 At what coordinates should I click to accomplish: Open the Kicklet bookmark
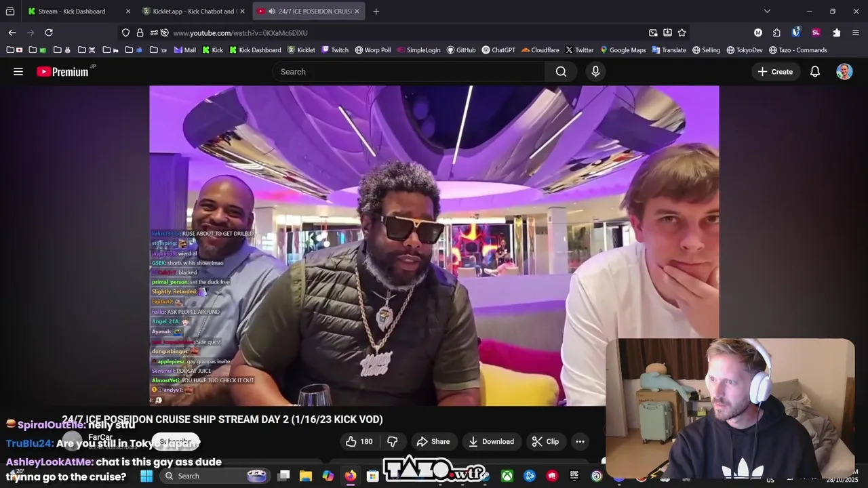coord(301,49)
